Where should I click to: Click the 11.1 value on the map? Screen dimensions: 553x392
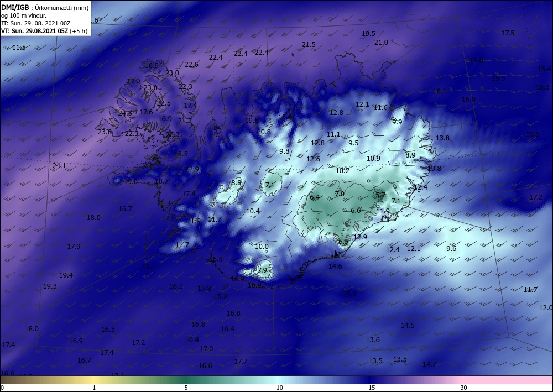333,134
